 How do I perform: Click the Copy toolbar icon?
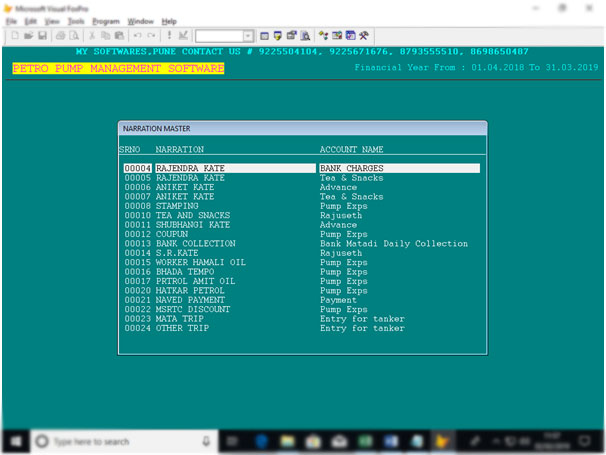coord(106,36)
